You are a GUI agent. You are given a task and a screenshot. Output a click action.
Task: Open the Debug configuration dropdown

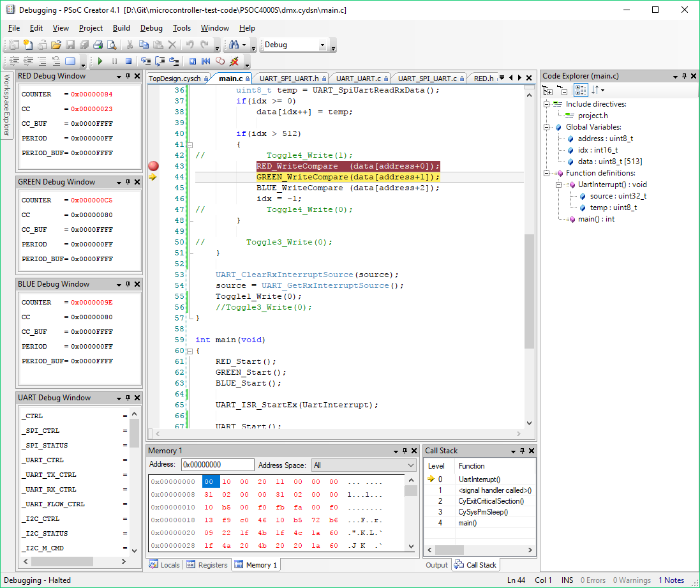pos(322,45)
